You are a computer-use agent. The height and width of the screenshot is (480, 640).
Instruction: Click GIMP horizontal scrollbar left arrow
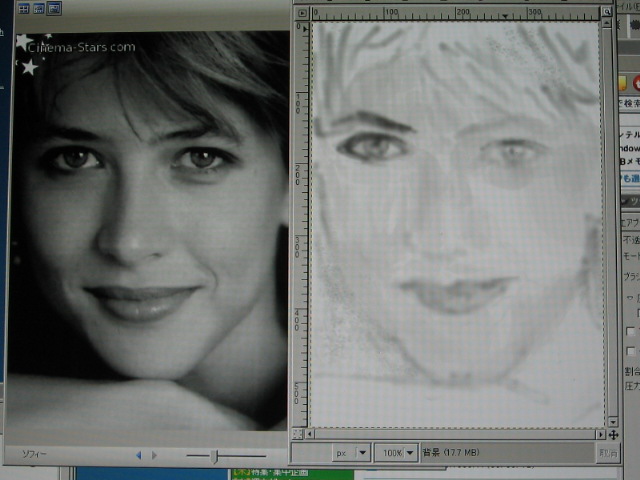(x=310, y=434)
